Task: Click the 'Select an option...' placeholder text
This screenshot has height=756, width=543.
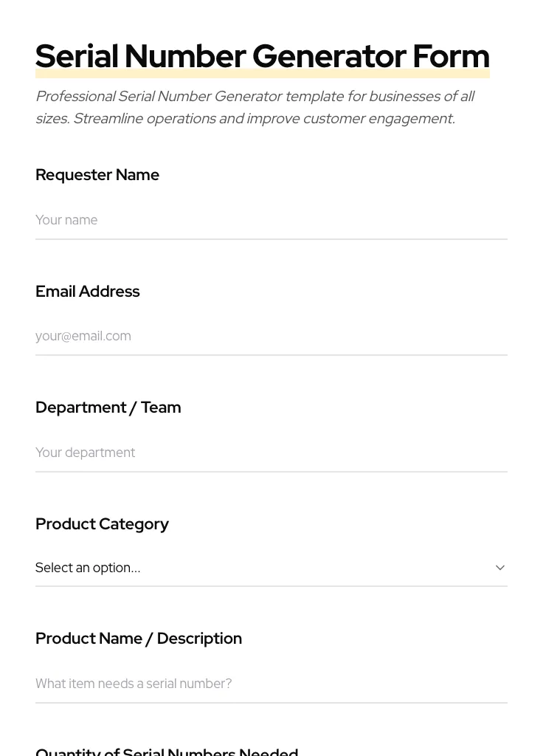Action: pos(88,568)
